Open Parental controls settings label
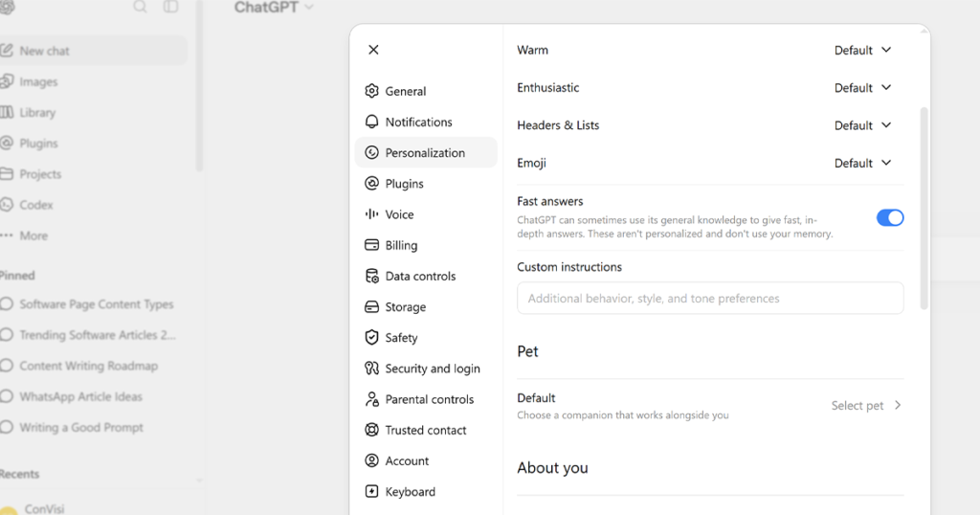 [430, 399]
